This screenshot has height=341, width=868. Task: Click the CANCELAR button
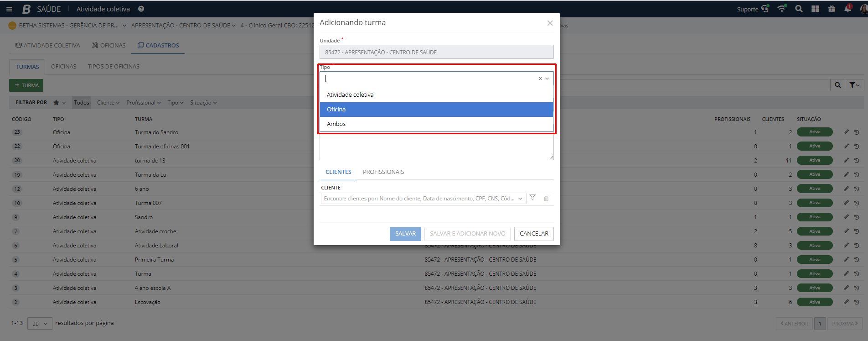click(x=534, y=234)
